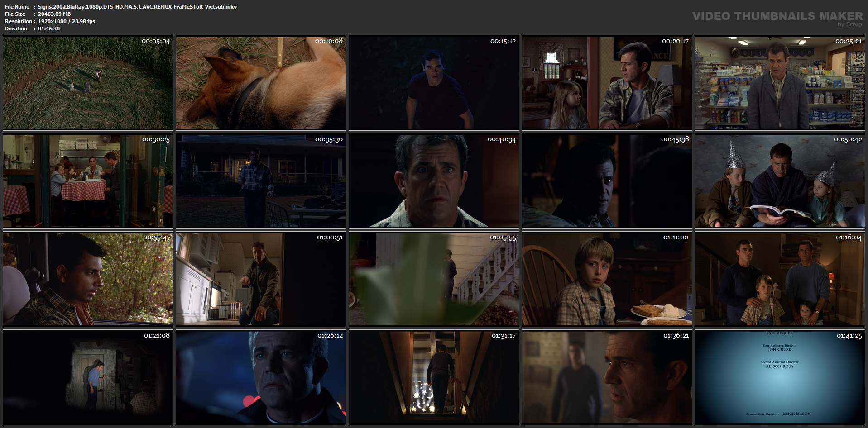Image resolution: width=868 pixels, height=428 pixels.
Task: Select the thumbnail at timestamp 00:10:08
Action: (261, 83)
